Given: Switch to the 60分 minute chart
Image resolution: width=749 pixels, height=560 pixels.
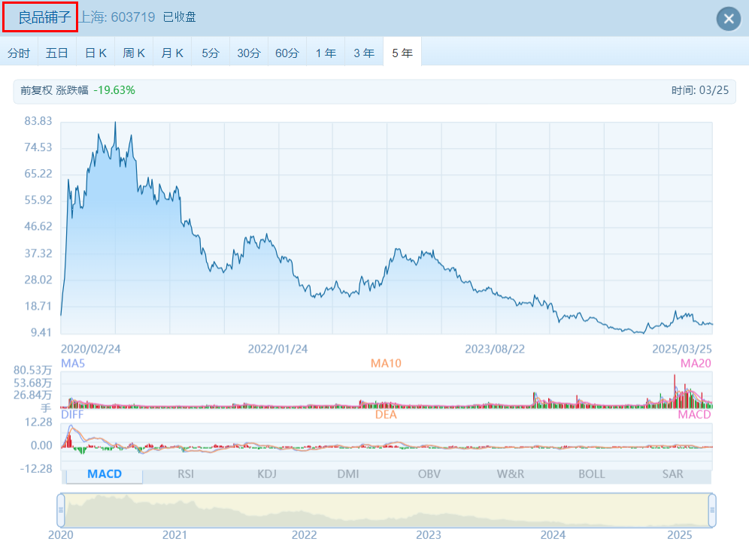Looking at the screenshot, I should (287, 53).
